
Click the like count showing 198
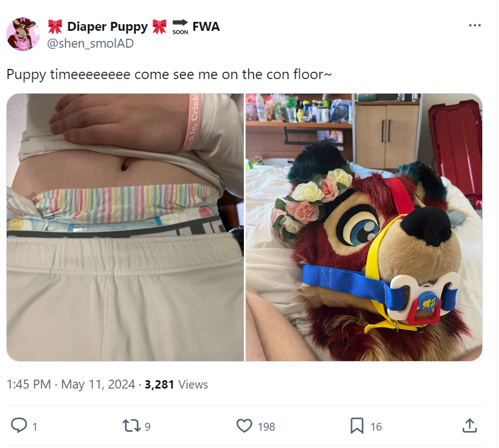(266, 427)
